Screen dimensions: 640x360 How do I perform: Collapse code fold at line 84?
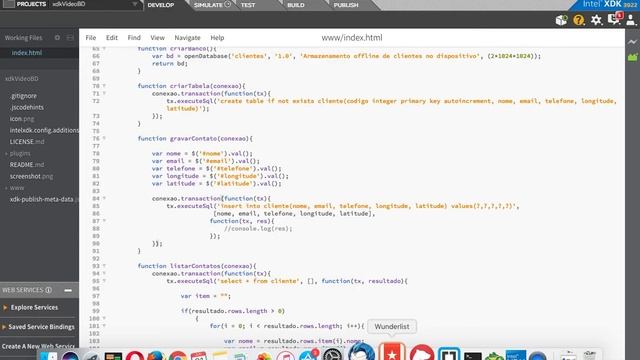tap(104, 198)
